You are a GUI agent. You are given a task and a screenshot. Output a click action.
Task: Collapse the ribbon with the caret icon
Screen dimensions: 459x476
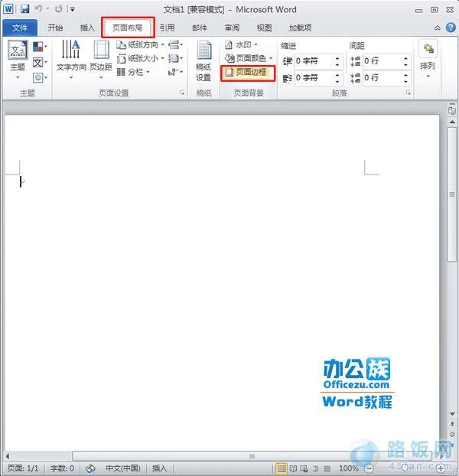click(x=437, y=28)
